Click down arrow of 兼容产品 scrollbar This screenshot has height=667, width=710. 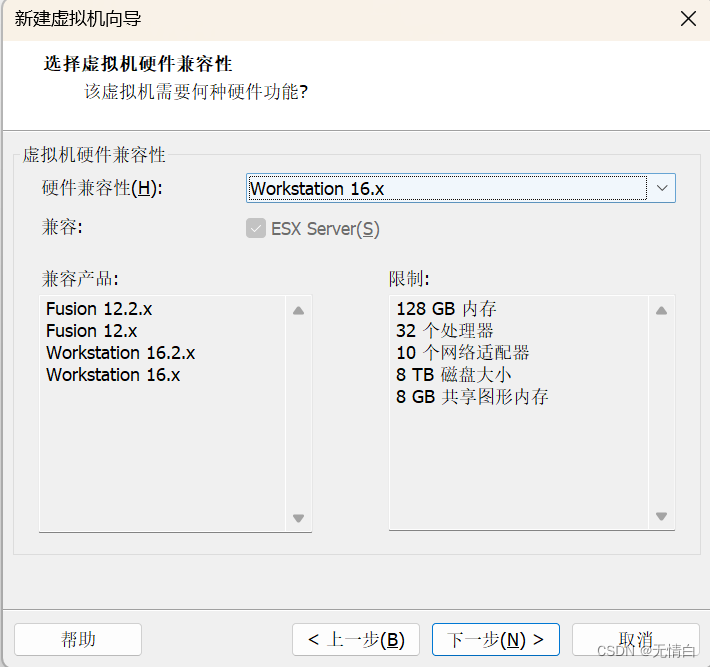[298, 518]
